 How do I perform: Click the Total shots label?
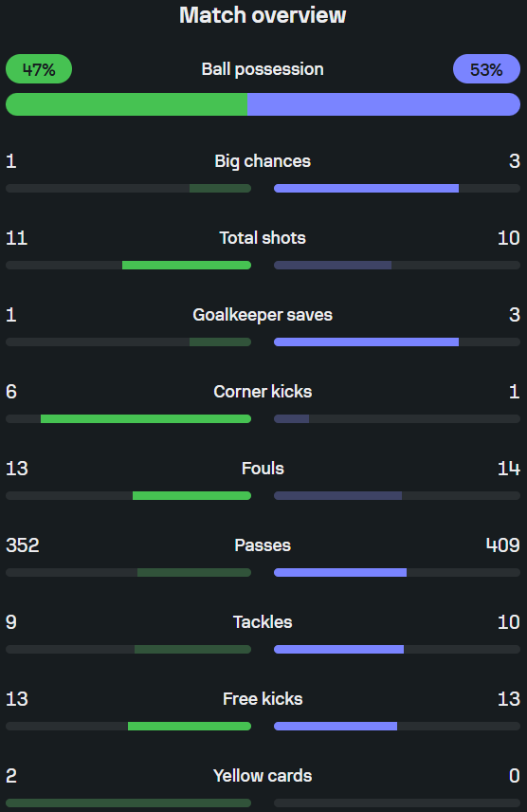click(263, 238)
